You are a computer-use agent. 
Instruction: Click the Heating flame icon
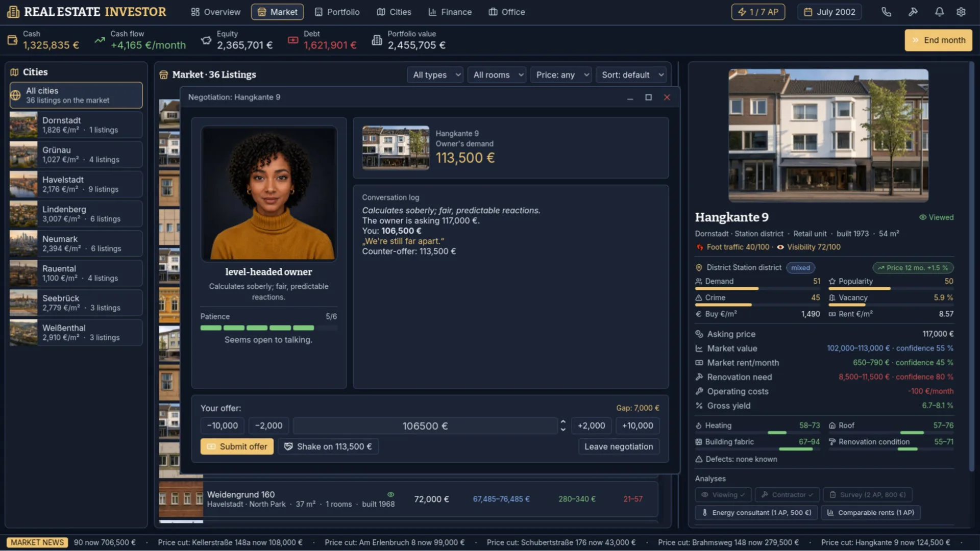699,425
